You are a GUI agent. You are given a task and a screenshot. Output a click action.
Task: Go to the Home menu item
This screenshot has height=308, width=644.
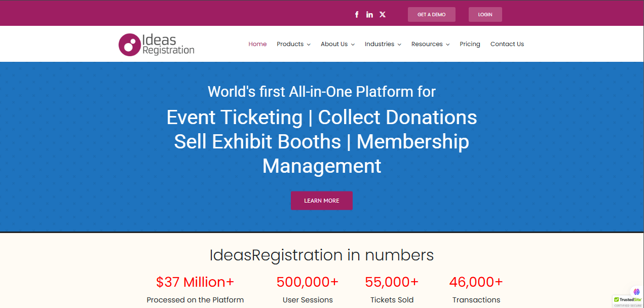point(257,44)
